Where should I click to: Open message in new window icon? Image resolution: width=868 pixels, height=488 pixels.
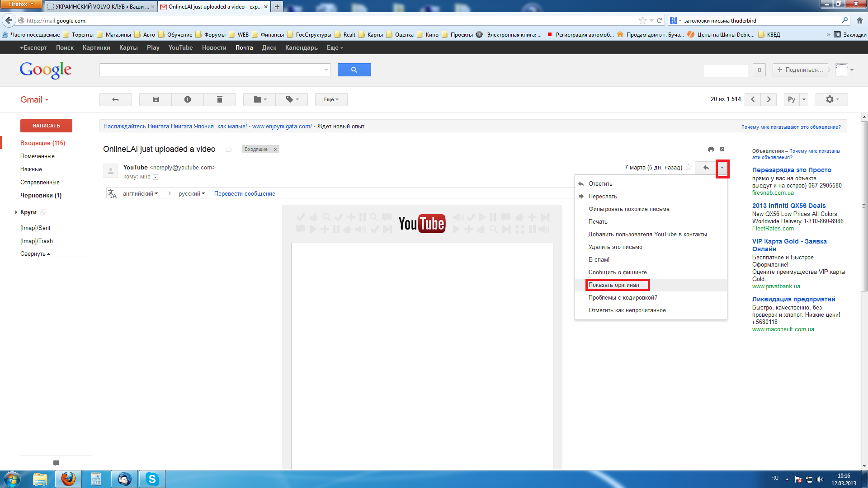point(722,150)
